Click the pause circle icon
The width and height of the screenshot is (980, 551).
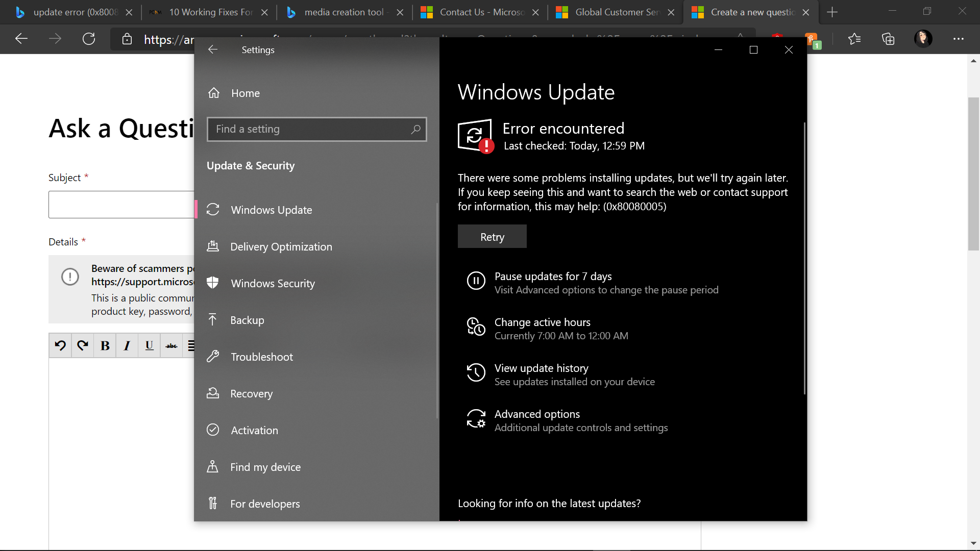(x=476, y=281)
